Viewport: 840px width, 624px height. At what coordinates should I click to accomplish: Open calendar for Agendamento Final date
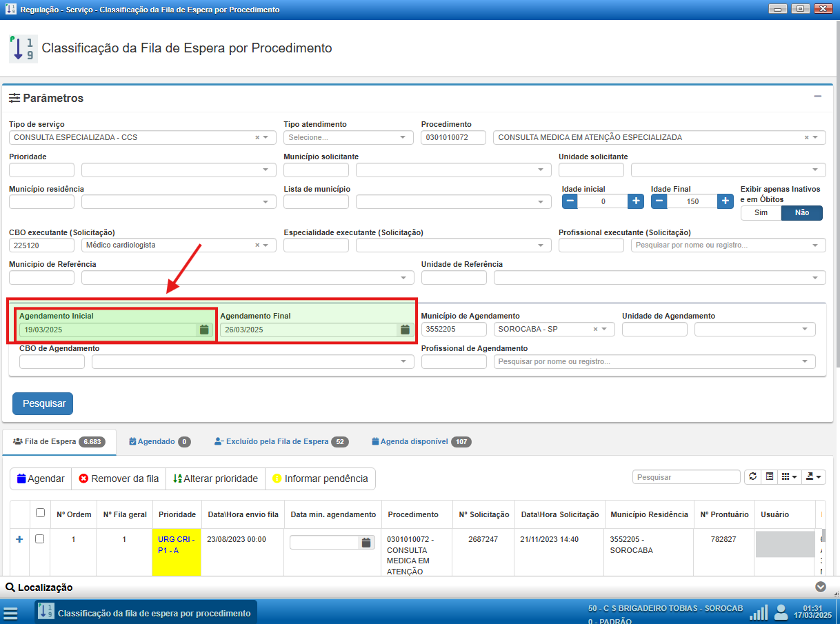pos(405,330)
